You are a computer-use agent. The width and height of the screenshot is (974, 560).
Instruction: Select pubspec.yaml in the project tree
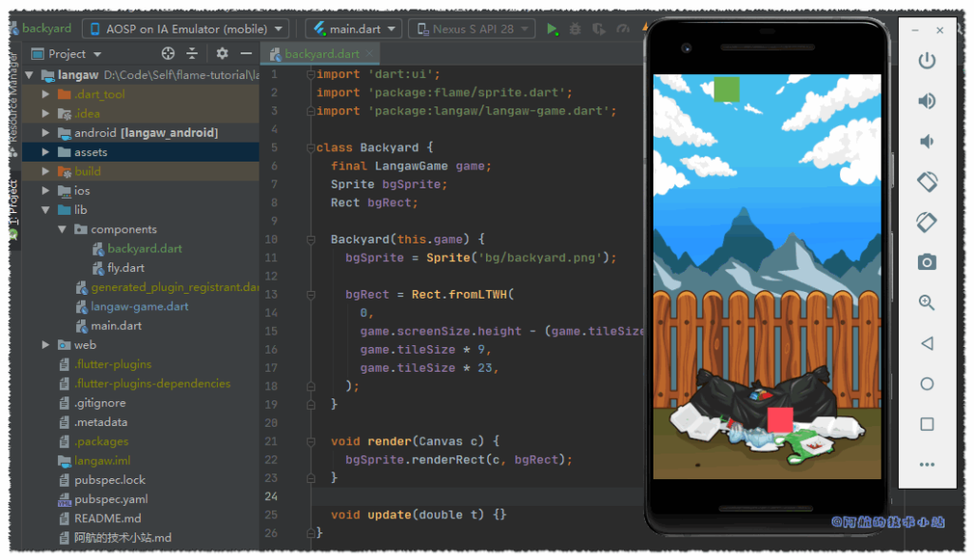110,499
